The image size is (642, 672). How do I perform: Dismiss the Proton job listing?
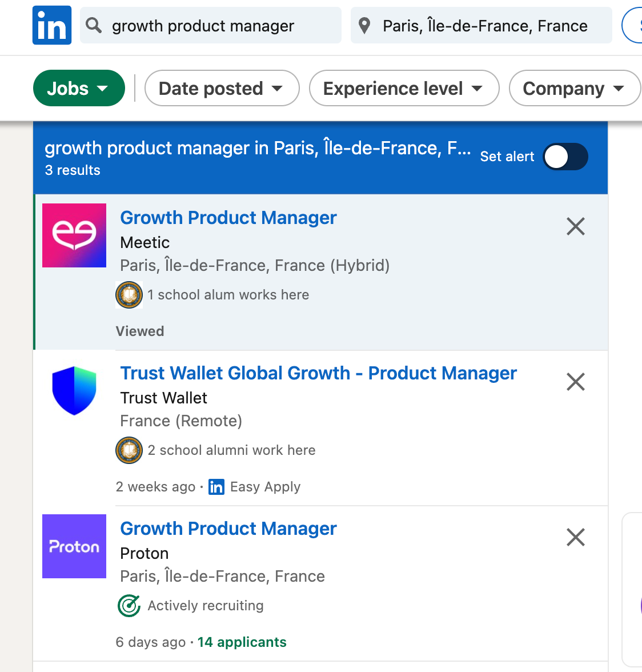pyautogui.click(x=575, y=537)
